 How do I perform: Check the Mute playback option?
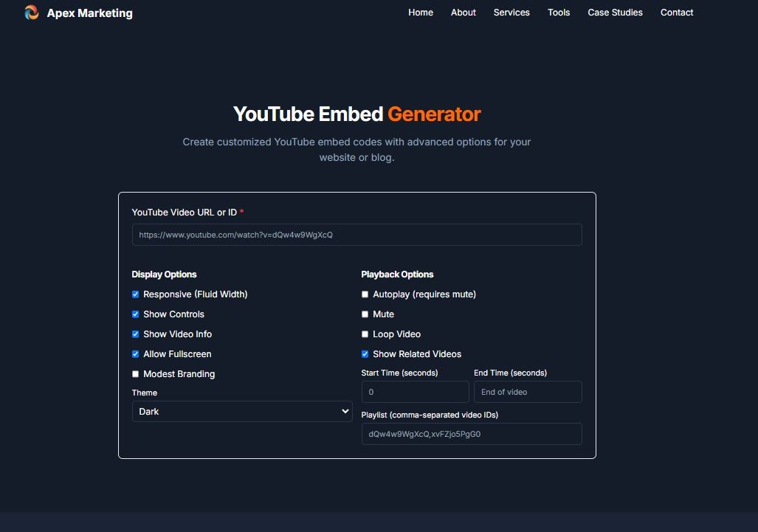click(365, 314)
